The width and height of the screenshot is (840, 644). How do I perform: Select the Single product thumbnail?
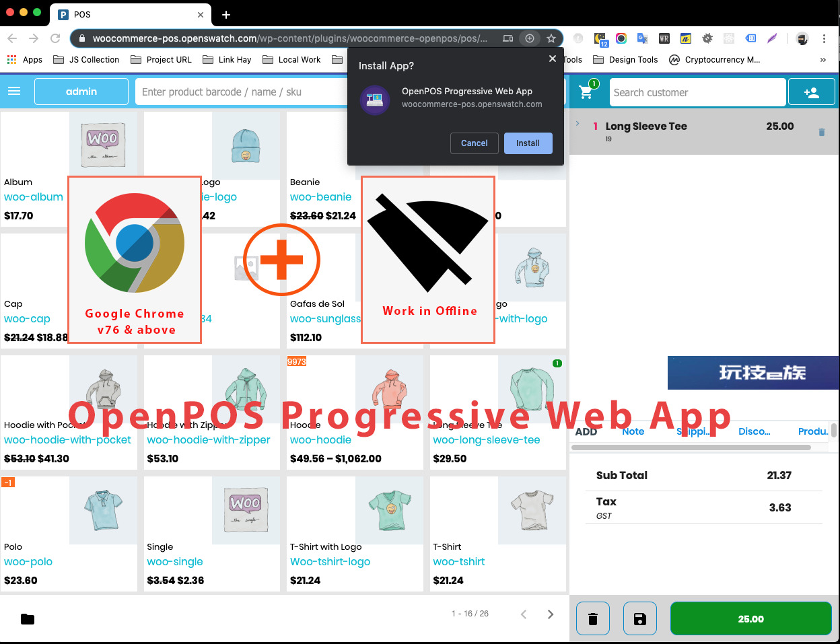(246, 510)
